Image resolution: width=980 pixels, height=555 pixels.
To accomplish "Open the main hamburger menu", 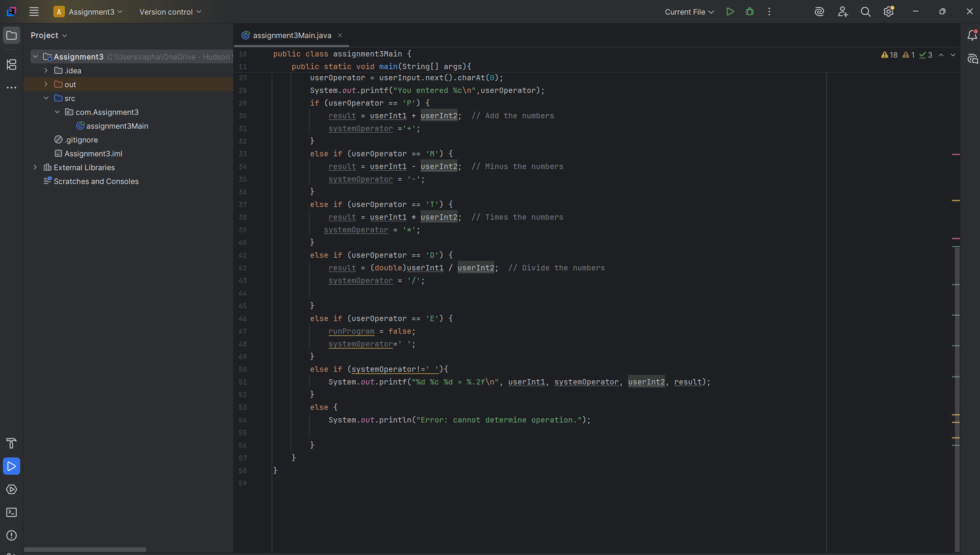I will pyautogui.click(x=34, y=12).
